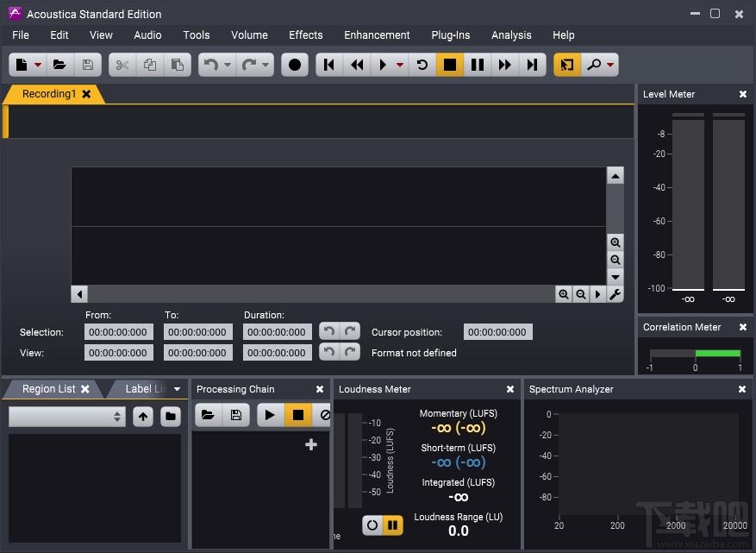Toggle pause on the loudness meter
This screenshot has width=756, height=553.
(x=393, y=525)
